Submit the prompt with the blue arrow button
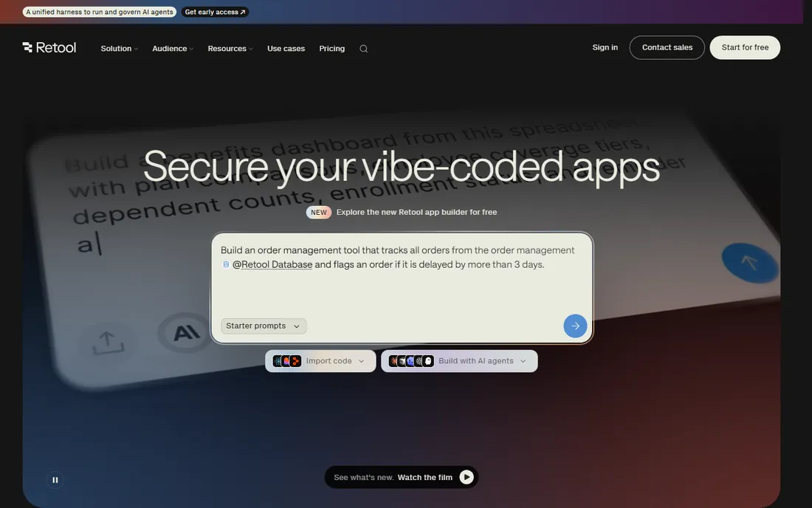 [x=575, y=326]
